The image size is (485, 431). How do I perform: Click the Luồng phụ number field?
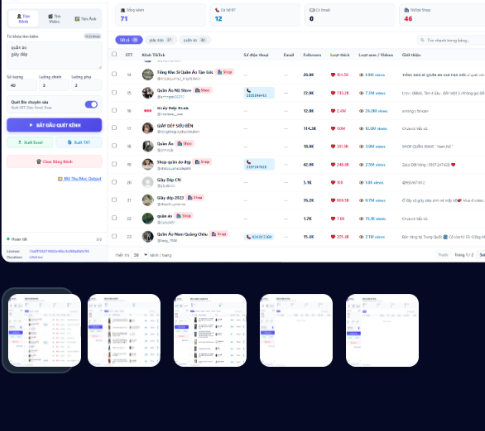(x=87, y=85)
